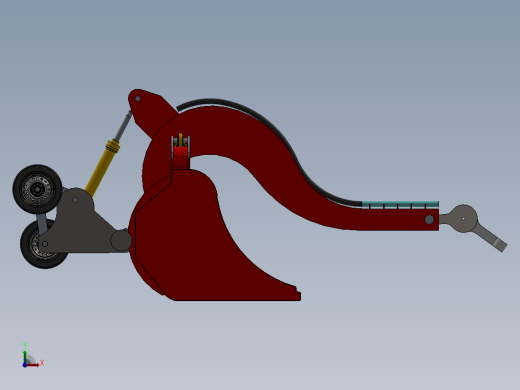Select the upper black wheel of the model
The width and height of the screenshot is (520, 390).
[x=37, y=189]
